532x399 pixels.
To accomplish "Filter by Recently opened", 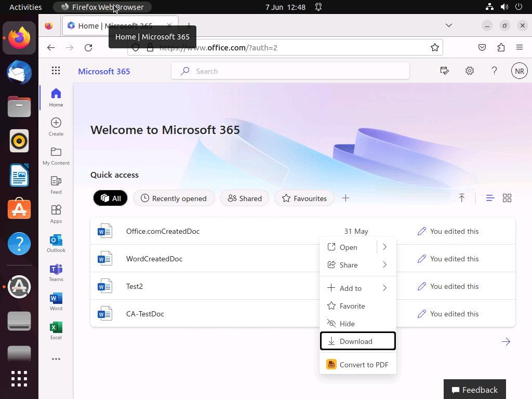I will [x=174, y=198].
